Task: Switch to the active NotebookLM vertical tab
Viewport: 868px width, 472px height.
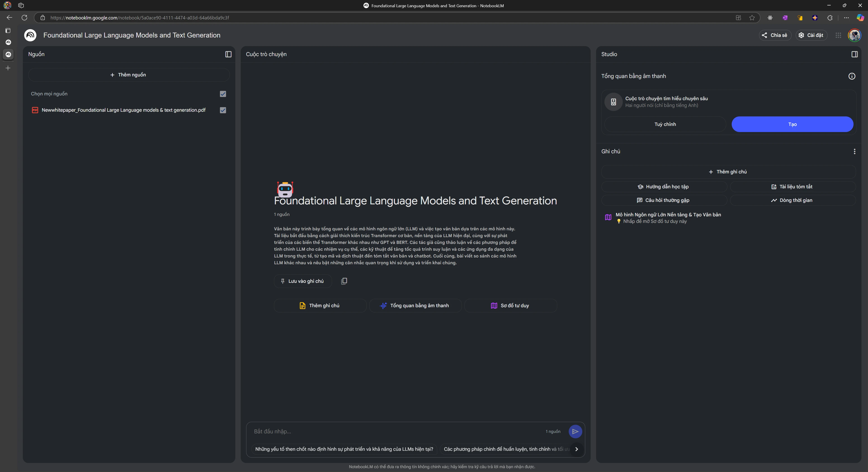Action: pos(8,54)
